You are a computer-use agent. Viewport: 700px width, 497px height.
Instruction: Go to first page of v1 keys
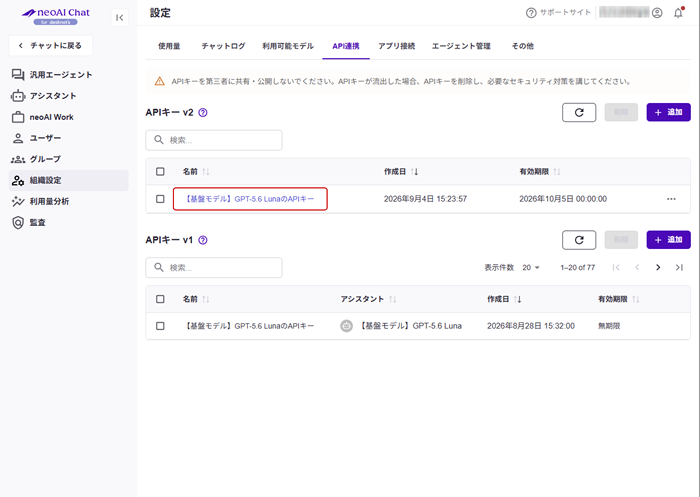616,267
